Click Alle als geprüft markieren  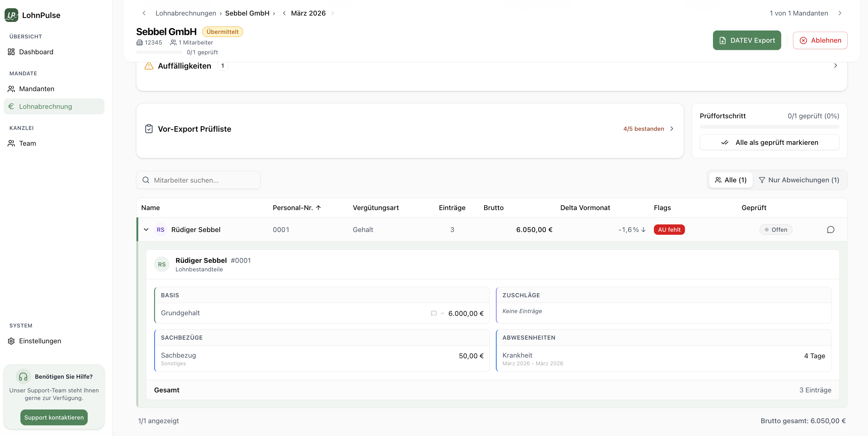pos(769,142)
